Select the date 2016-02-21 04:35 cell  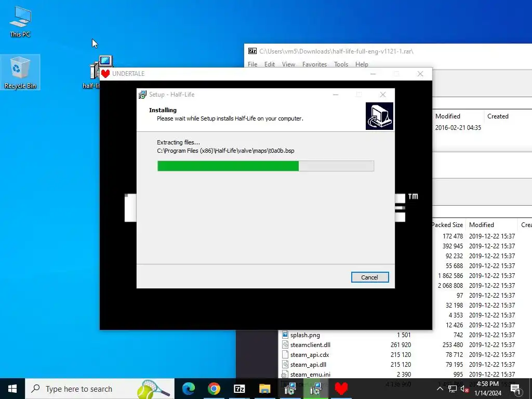coord(458,128)
